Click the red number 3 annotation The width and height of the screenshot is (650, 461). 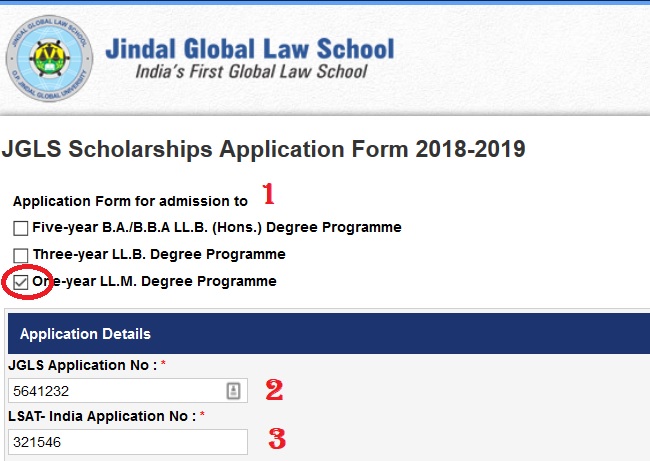tap(274, 437)
